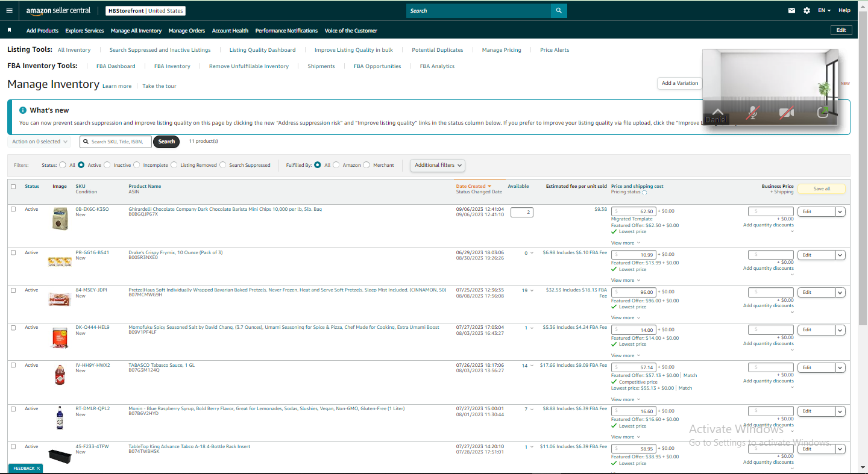Open Monin Blue Raspberry Syrup thumbnail
This screenshot has width=868, height=474.
click(60, 418)
